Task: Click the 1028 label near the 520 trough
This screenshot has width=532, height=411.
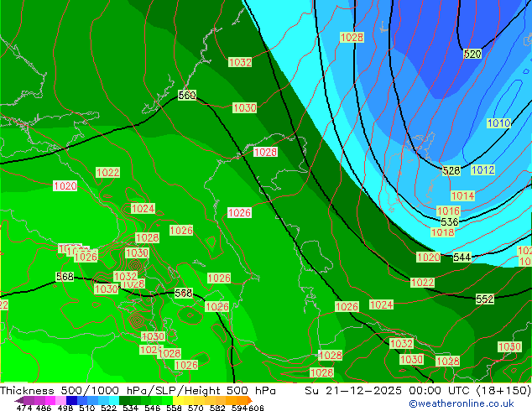Action: point(352,37)
